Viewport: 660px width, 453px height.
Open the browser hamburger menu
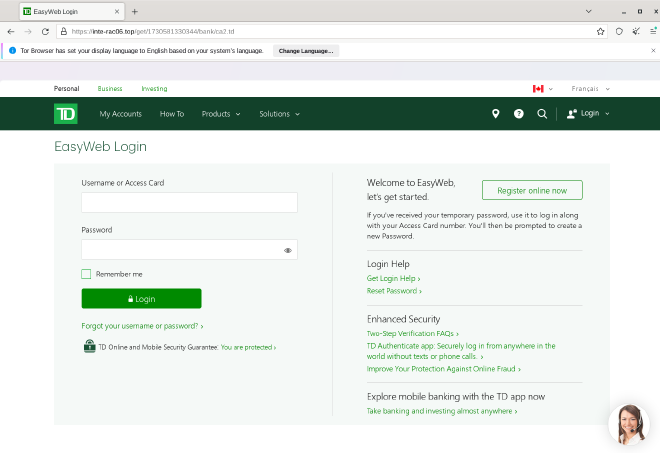651,31
